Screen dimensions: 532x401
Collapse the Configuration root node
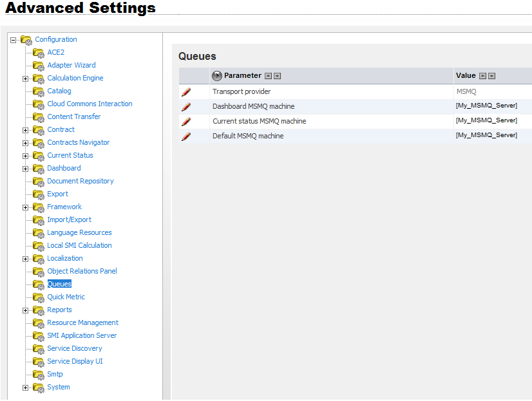(14, 40)
